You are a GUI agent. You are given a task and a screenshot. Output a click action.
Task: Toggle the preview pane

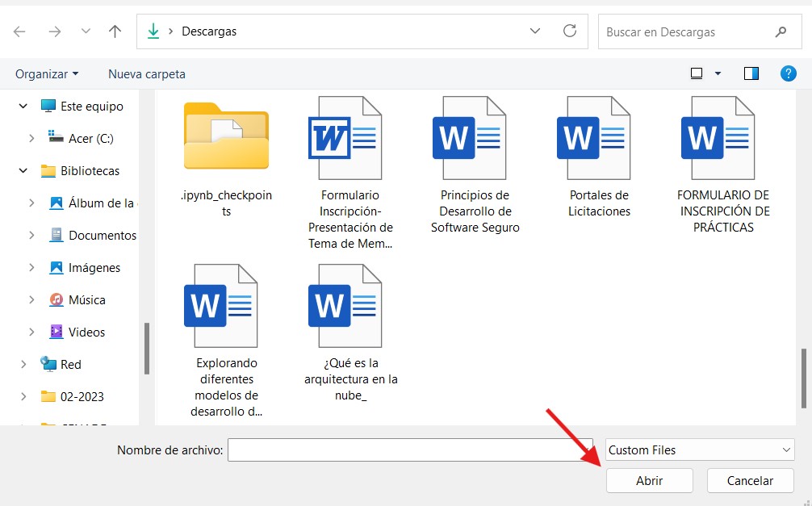coord(751,73)
